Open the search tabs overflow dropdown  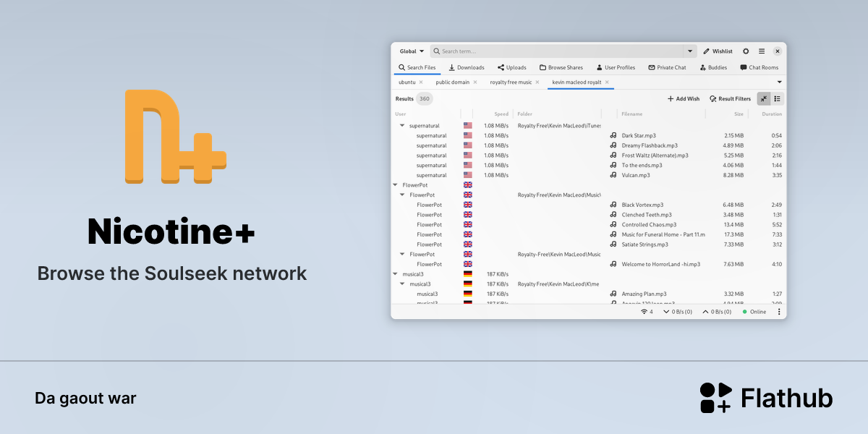(x=780, y=82)
